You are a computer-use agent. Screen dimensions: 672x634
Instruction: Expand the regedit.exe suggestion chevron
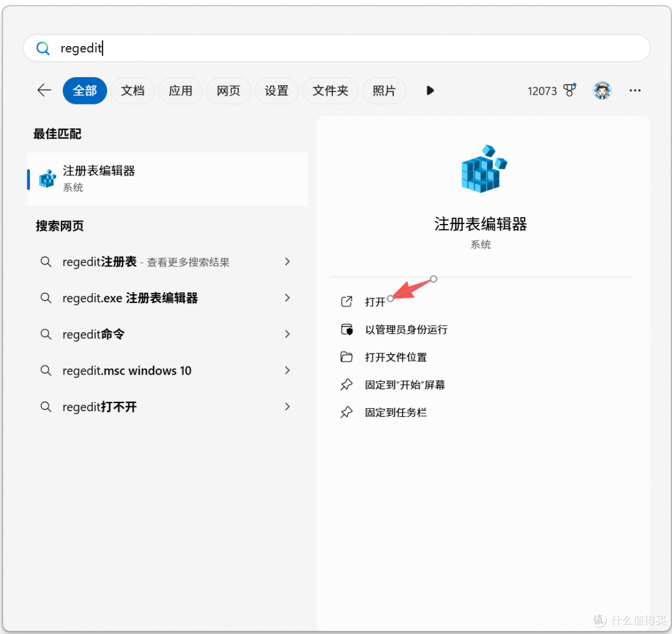tap(287, 298)
